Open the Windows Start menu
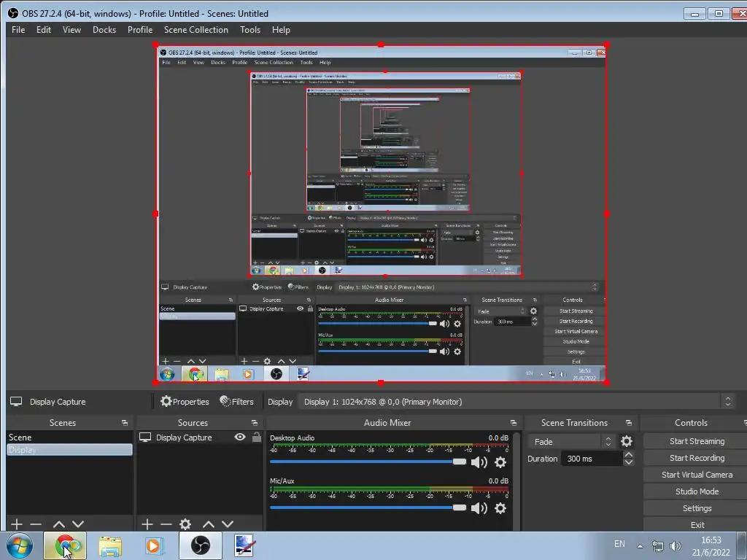This screenshot has width=747, height=560. (20, 545)
